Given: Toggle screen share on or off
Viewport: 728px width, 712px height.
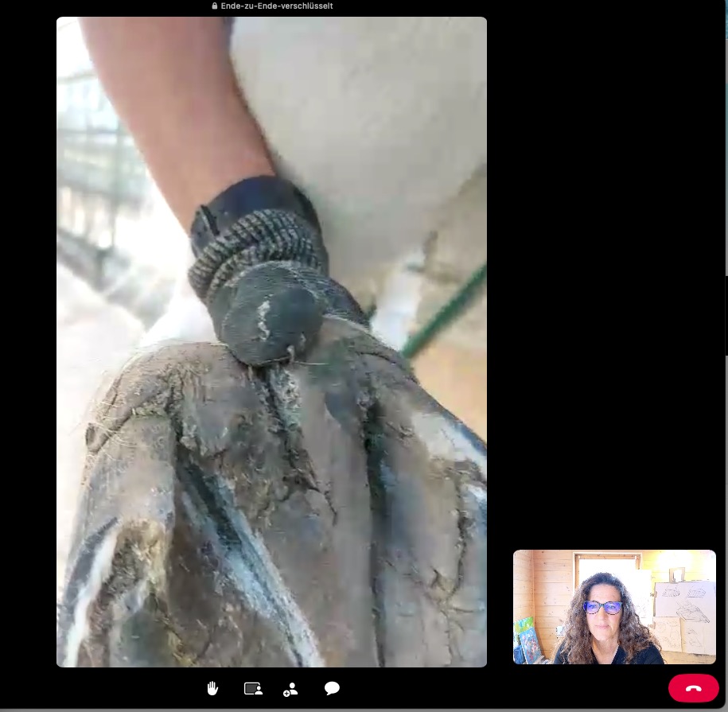Looking at the screenshot, I should click(253, 689).
